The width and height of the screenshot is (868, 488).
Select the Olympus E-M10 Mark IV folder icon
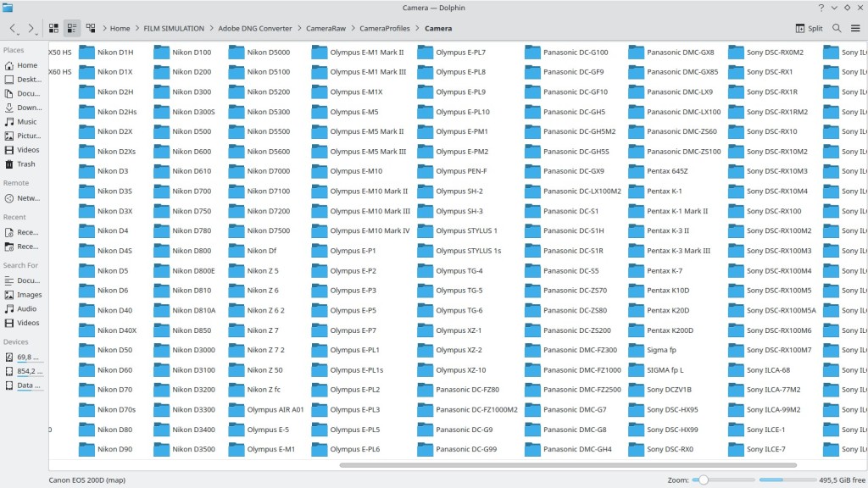(320, 231)
